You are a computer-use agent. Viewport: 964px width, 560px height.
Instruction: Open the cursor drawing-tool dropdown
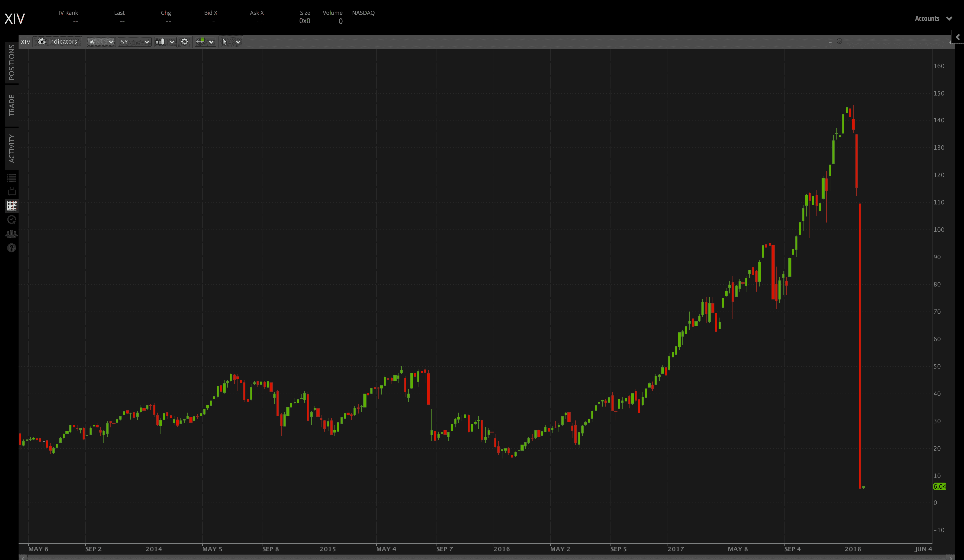coord(231,42)
